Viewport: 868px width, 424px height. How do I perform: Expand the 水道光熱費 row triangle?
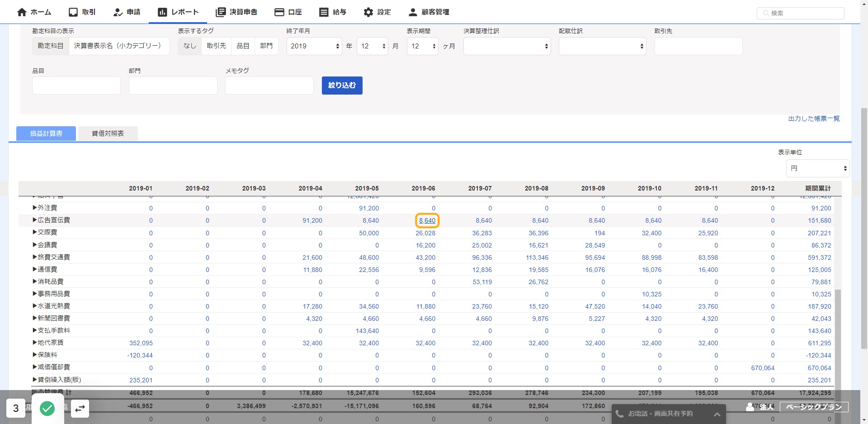(x=35, y=306)
